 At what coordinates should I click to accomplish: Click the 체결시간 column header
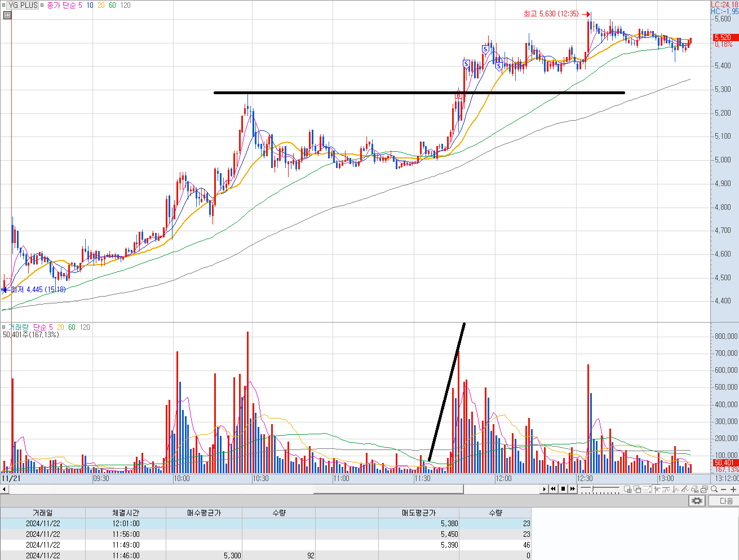(126, 513)
